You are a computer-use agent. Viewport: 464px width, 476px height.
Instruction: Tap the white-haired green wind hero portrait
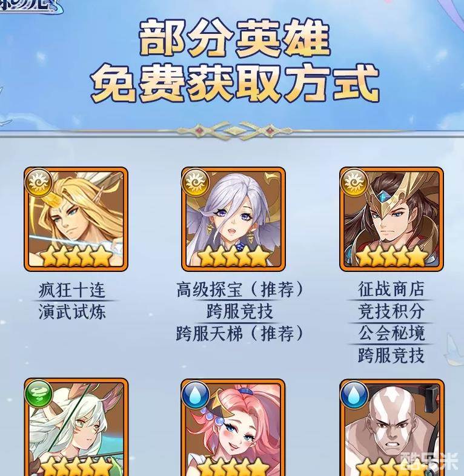point(76,427)
